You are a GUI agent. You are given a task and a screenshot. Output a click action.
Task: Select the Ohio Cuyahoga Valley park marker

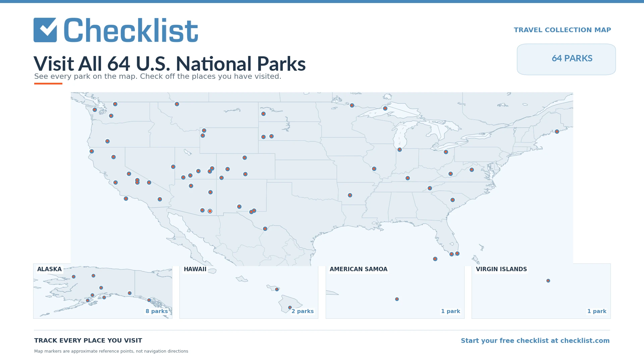coord(446,152)
